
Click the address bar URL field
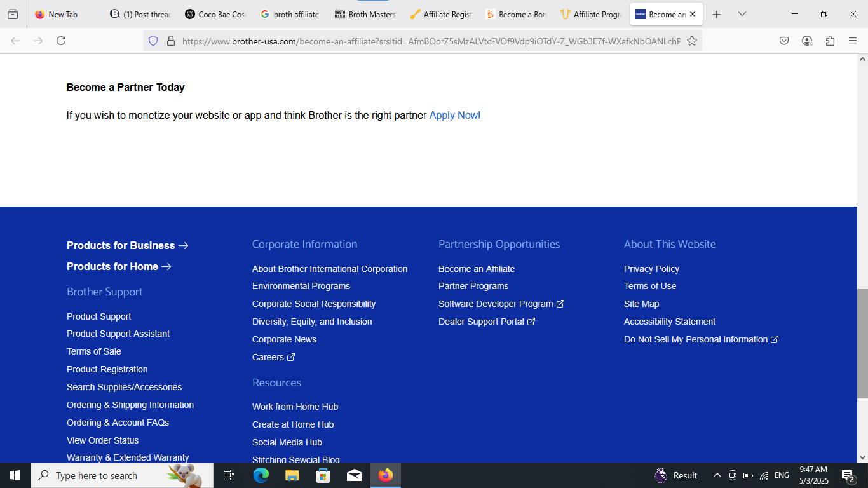click(x=431, y=41)
